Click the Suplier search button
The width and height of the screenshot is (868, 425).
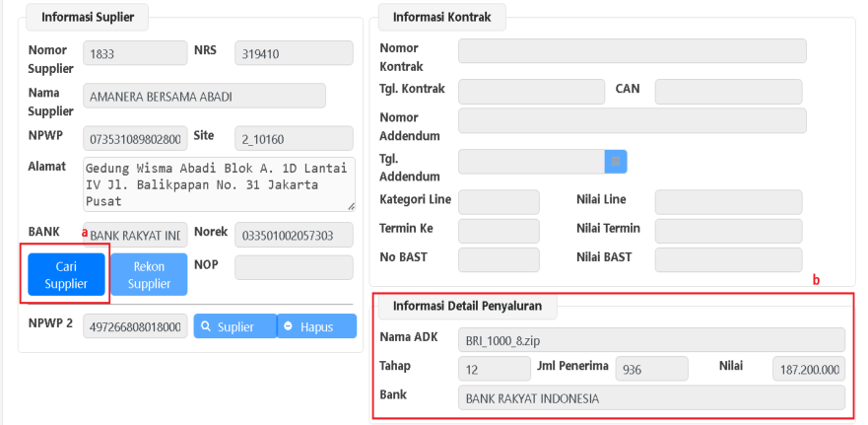[234, 326]
